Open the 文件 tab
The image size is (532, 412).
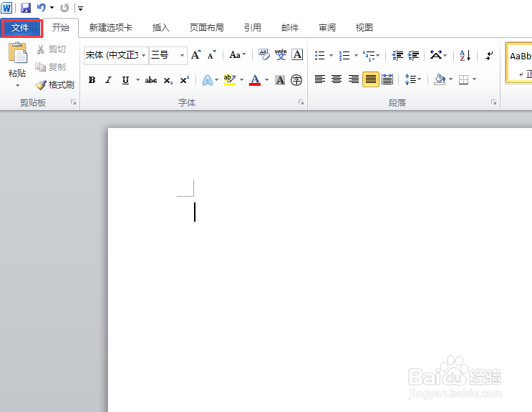coord(20,28)
